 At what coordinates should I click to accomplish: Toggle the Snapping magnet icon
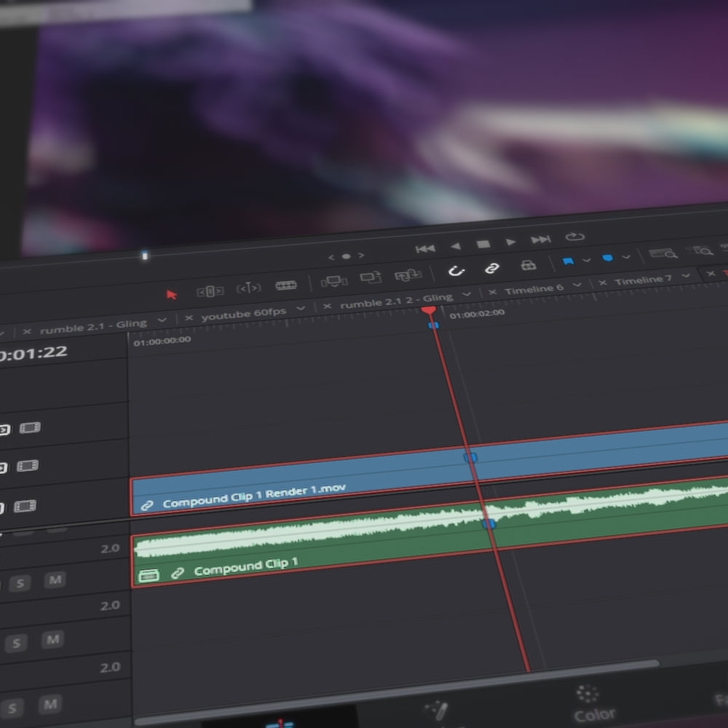456,271
